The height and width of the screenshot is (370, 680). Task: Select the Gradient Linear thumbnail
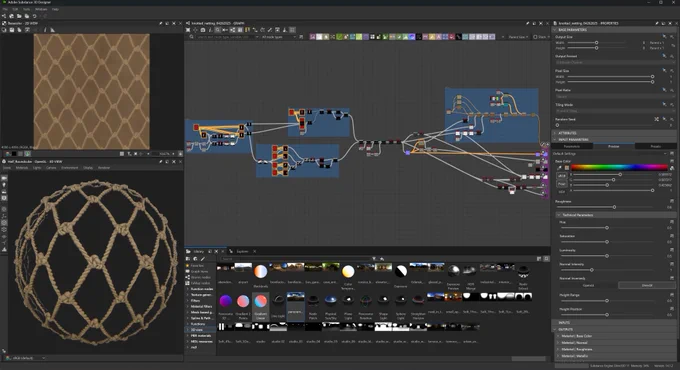(261, 307)
